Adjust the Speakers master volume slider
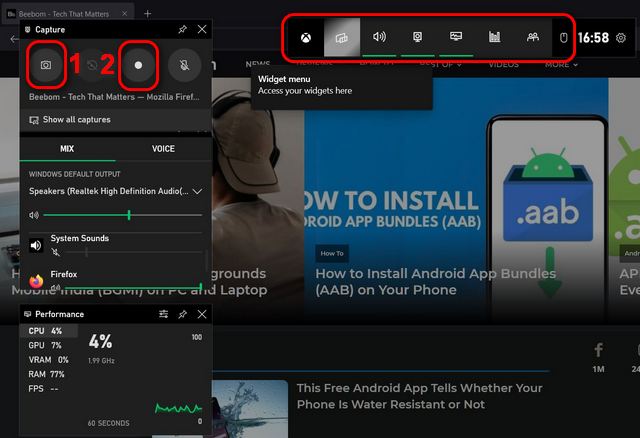Viewport: 640px width, 438px height. tap(129, 215)
